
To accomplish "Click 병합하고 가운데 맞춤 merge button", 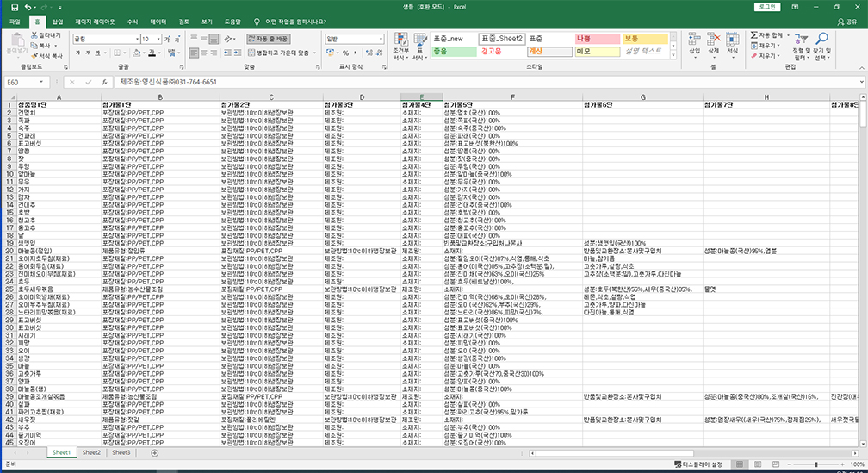I will [x=279, y=53].
